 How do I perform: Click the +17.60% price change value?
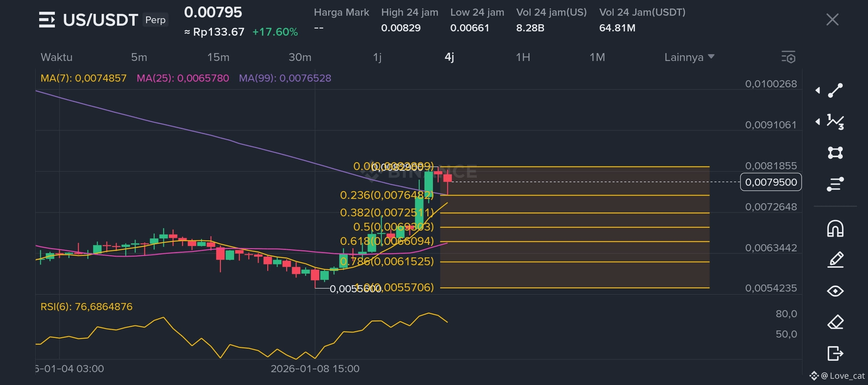(275, 32)
